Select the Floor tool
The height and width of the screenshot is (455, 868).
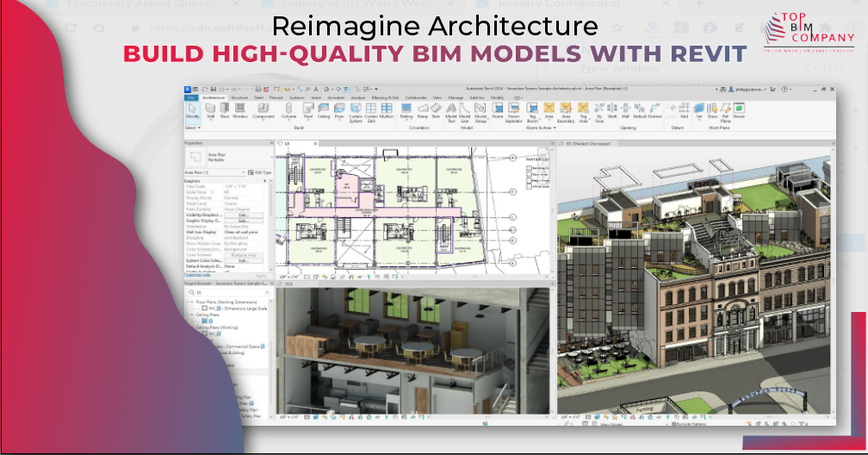click(339, 110)
